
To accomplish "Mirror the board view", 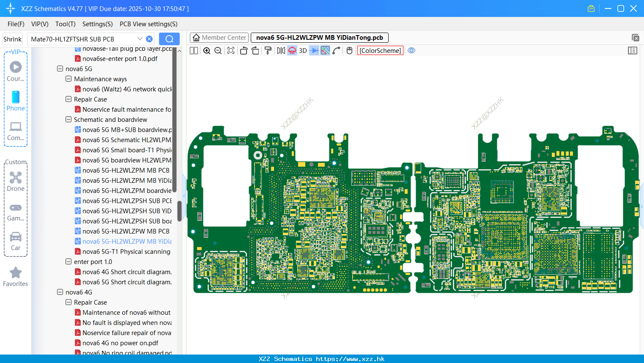I will pyautogui.click(x=281, y=50).
